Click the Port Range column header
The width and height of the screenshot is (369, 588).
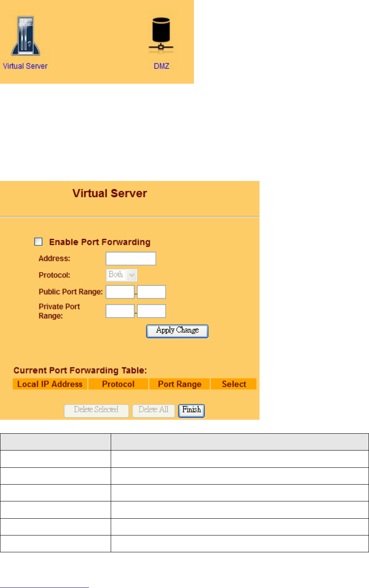(180, 384)
